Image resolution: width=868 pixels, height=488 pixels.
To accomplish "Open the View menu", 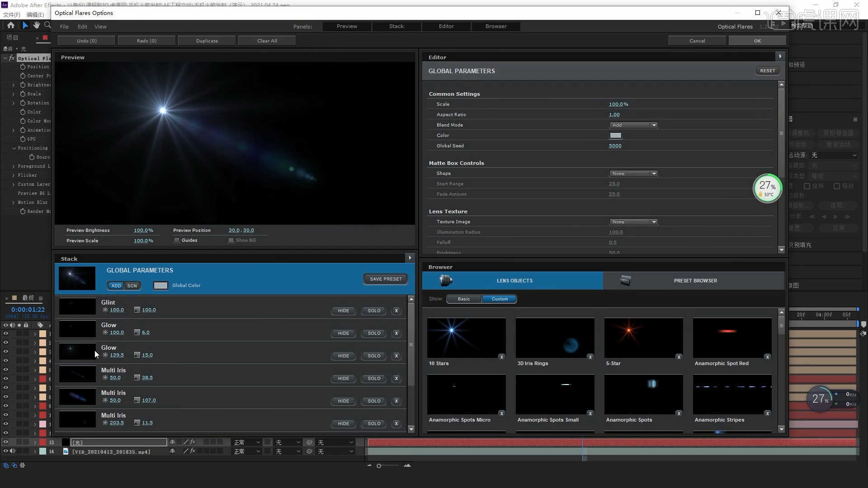I will tap(100, 27).
